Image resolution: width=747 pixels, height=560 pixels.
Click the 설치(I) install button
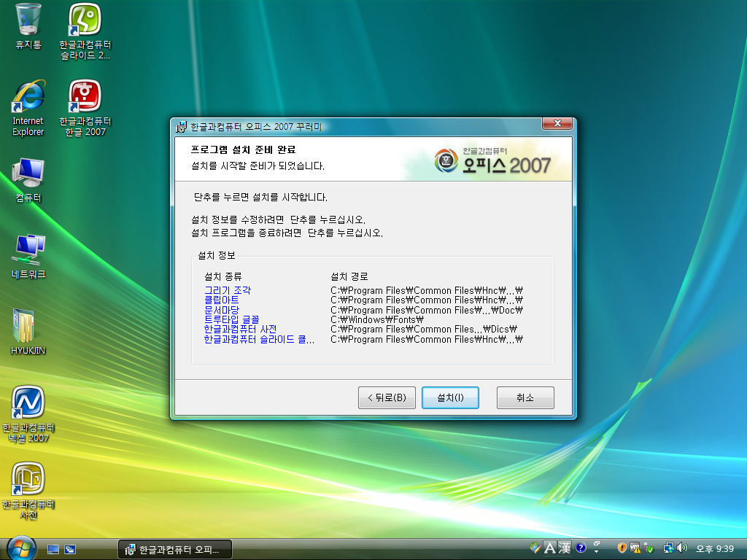coord(450,397)
